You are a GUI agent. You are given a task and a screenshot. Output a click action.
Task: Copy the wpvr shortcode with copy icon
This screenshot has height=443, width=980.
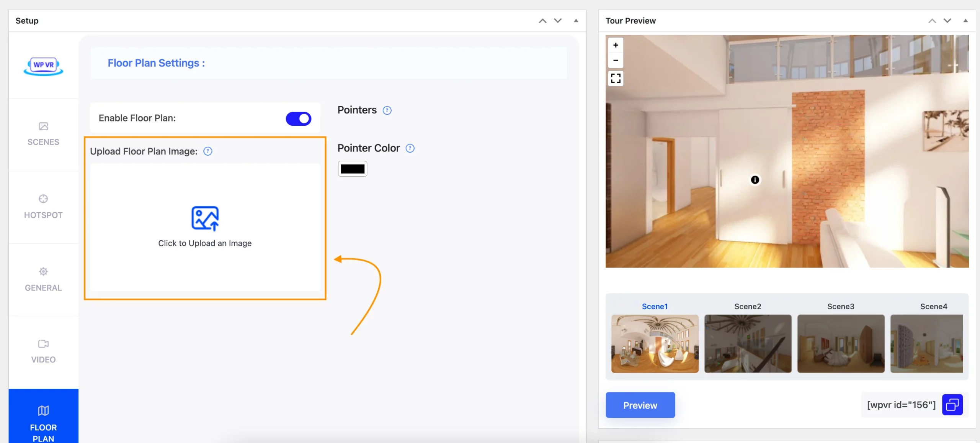tap(952, 405)
